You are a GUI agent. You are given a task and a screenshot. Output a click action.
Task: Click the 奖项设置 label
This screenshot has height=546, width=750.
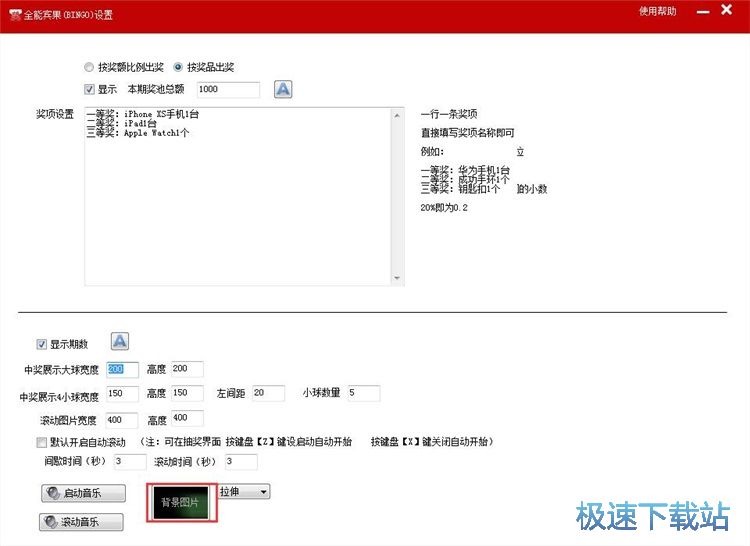pos(55,114)
